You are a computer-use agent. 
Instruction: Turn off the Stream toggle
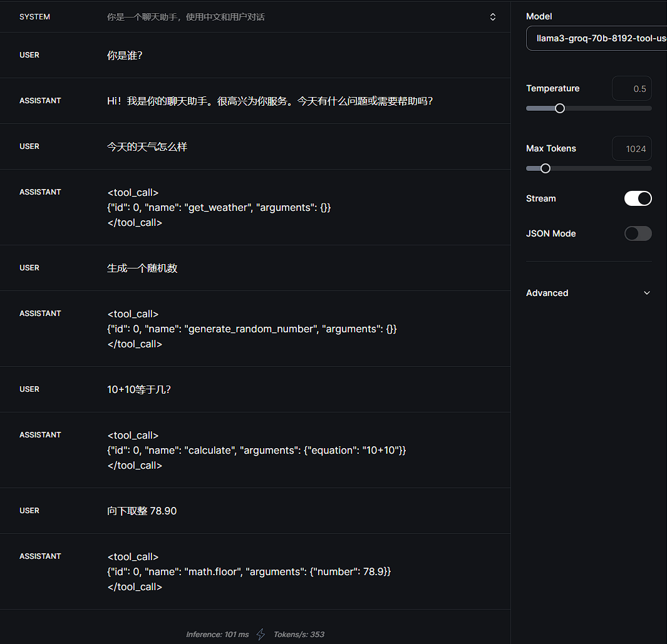coord(638,198)
